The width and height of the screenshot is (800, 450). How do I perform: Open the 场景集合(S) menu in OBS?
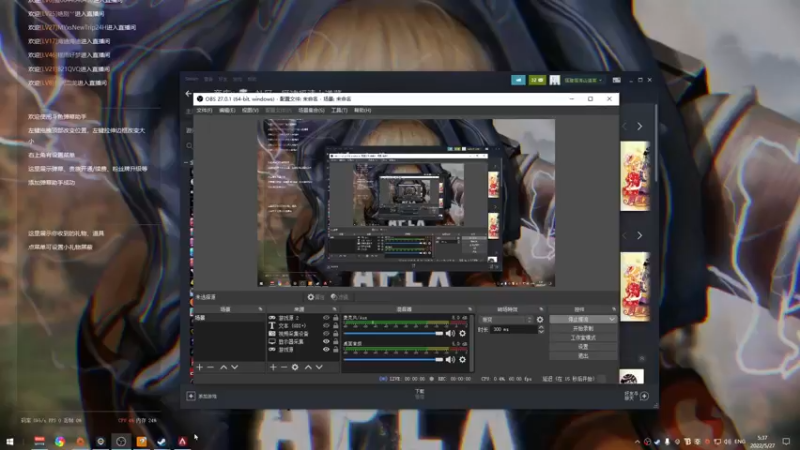click(x=311, y=110)
